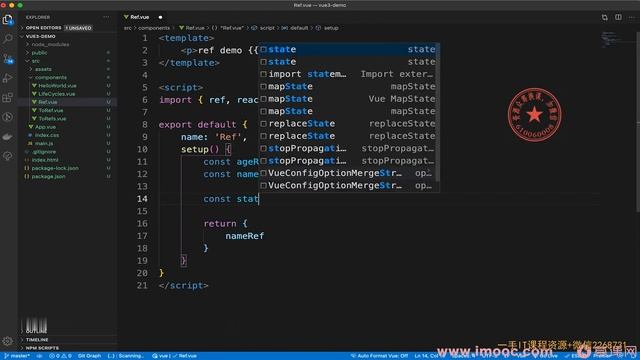Open the Docker whale icon view
Screen dimensions: 640x360
click(x=8, y=137)
